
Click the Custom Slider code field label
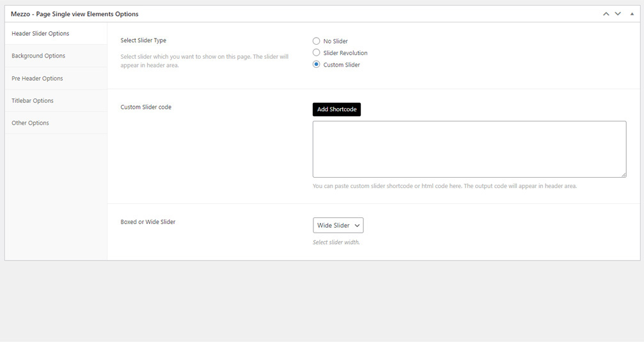coord(146,107)
